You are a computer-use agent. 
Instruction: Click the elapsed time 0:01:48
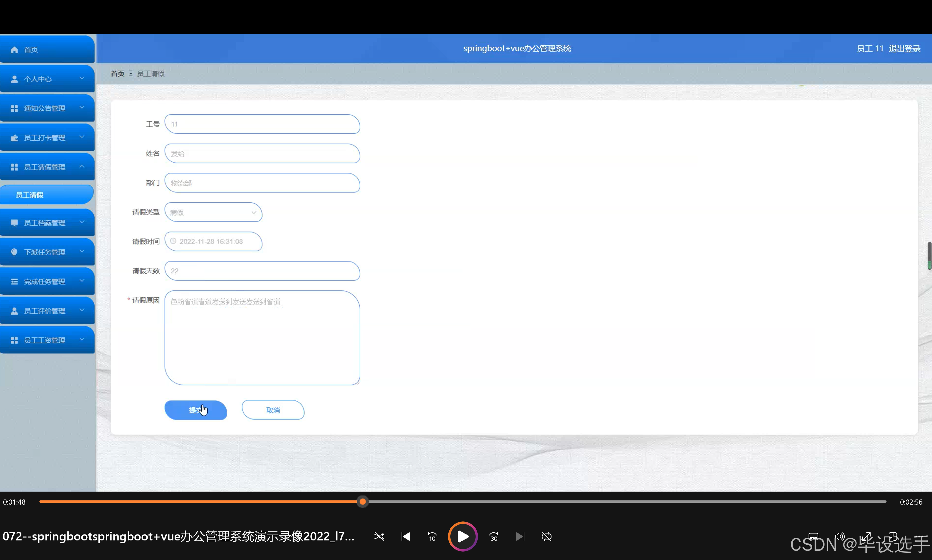pos(14,502)
